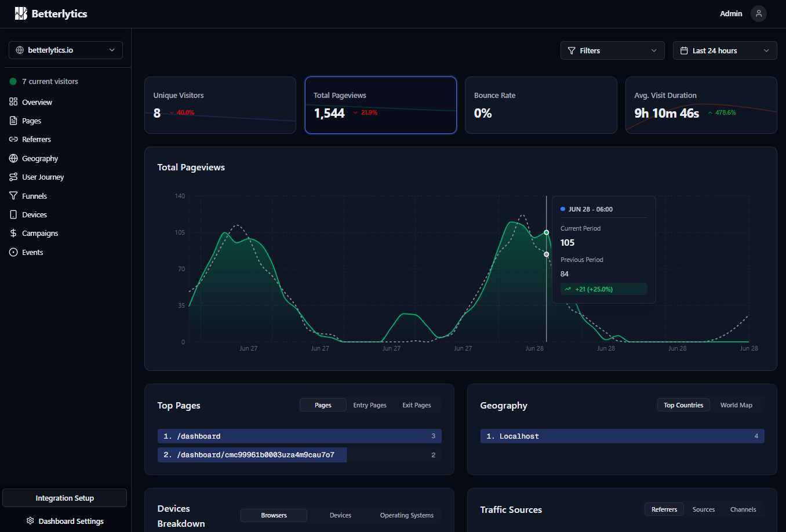Click the Integration Setup button

tap(65, 498)
